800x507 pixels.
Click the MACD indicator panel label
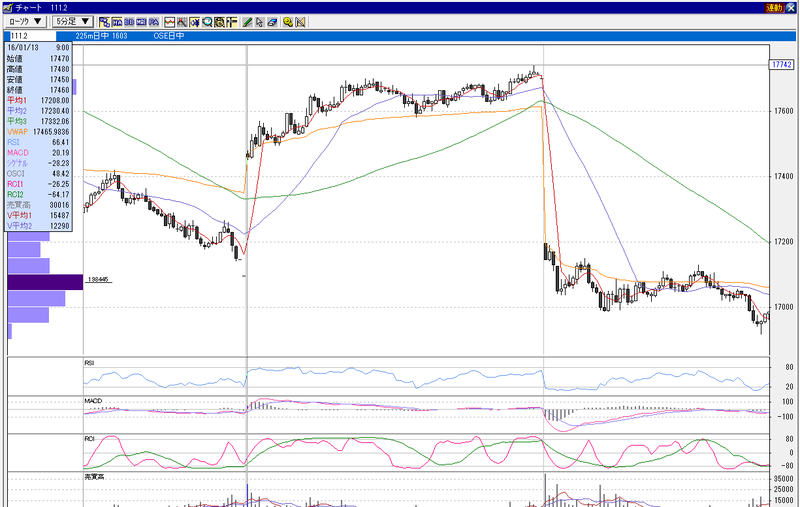93,401
